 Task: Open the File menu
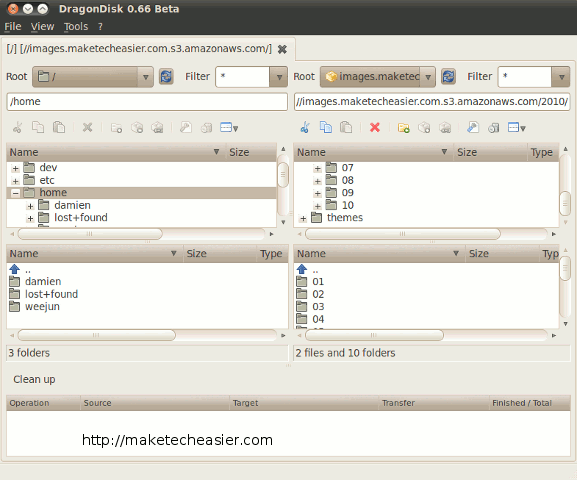tap(13, 27)
